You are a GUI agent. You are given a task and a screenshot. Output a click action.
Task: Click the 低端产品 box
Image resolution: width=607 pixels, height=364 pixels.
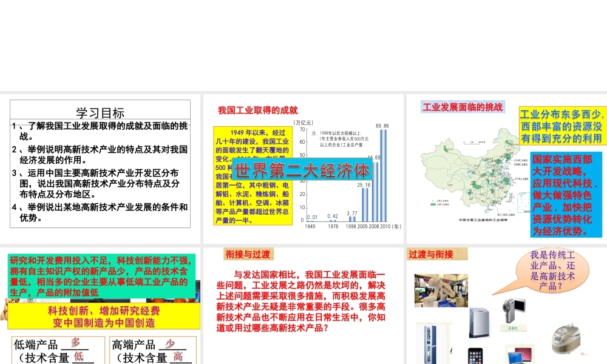(x=58, y=350)
